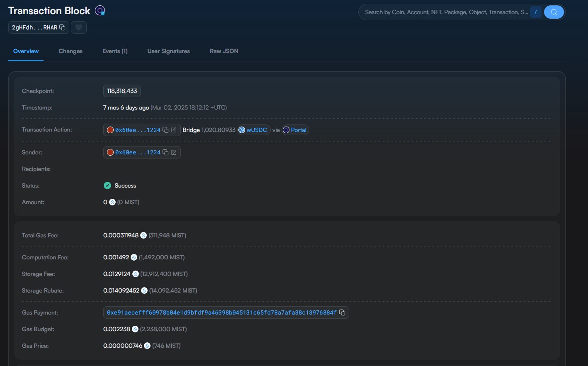
Task: Open checkpoint 118,318,433
Action: point(122,91)
